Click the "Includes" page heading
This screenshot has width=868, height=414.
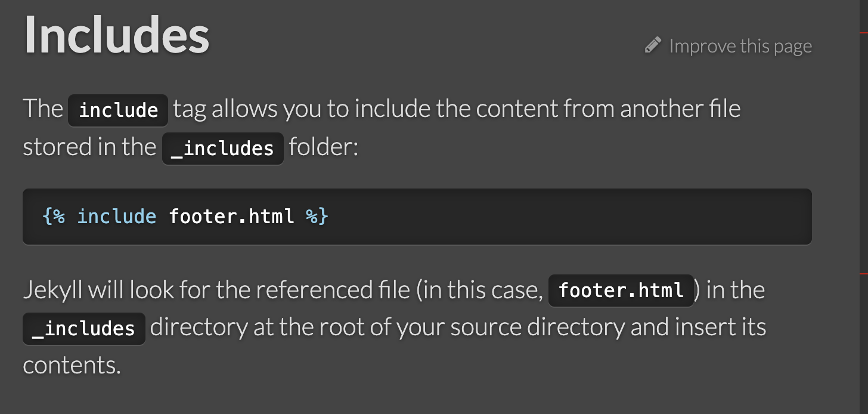click(117, 34)
